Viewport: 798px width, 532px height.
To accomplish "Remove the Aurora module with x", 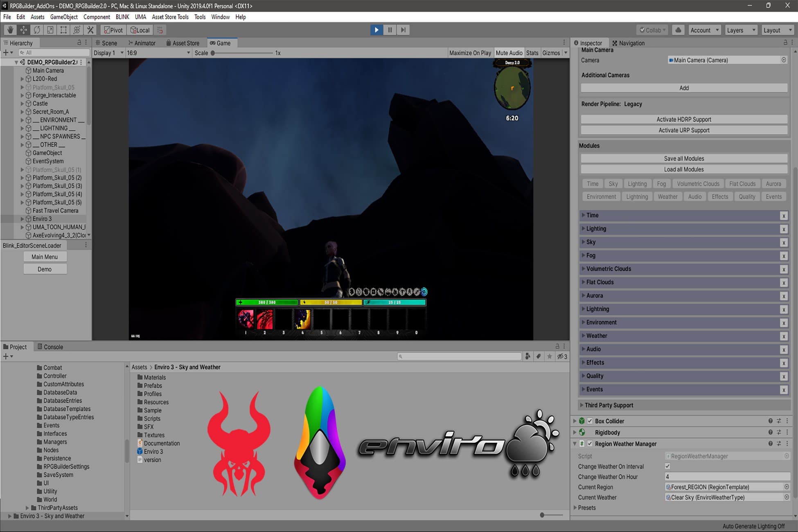I will coord(784,296).
